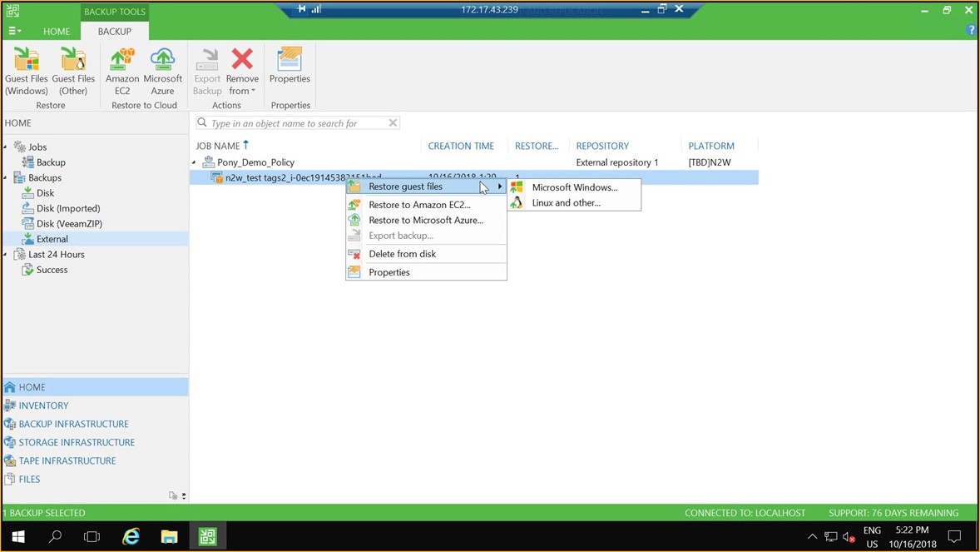Click Task View taskbar icon
Image resolution: width=980 pixels, height=552 pixels.
point(92,536)
